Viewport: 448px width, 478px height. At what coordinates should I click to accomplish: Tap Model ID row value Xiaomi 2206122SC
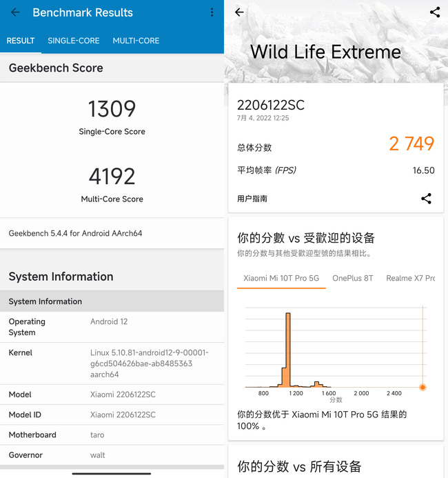(123, 415)
